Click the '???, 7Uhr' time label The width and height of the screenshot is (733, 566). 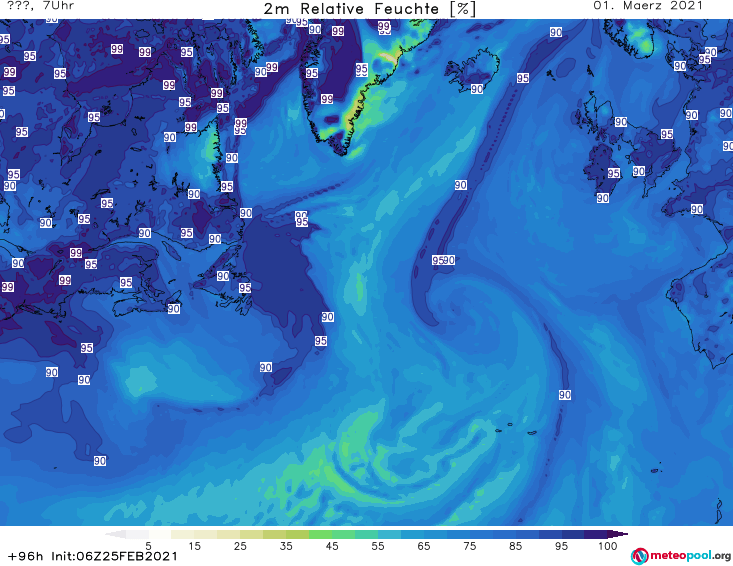click(40, 6)
